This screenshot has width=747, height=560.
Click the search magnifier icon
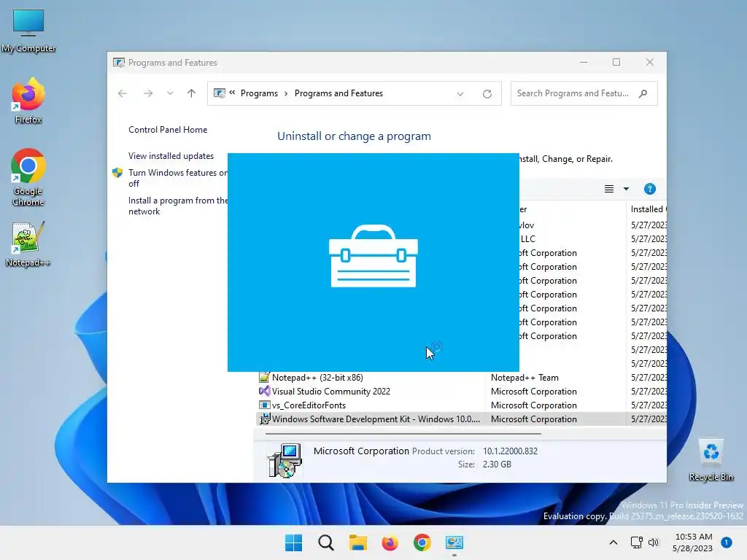(x=643, y=93)
